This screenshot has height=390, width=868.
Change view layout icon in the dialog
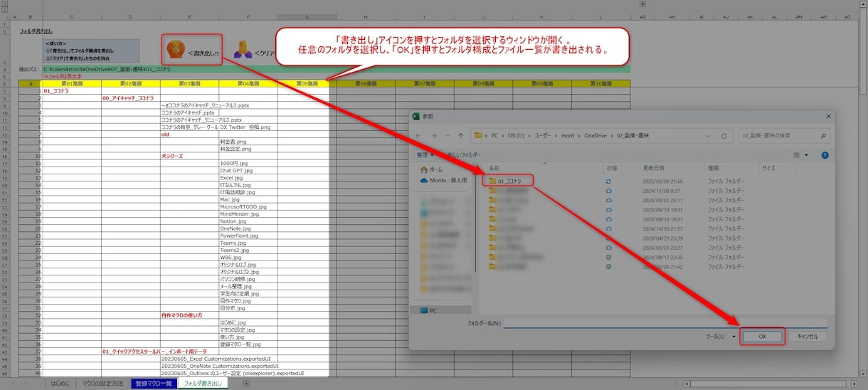798,155
